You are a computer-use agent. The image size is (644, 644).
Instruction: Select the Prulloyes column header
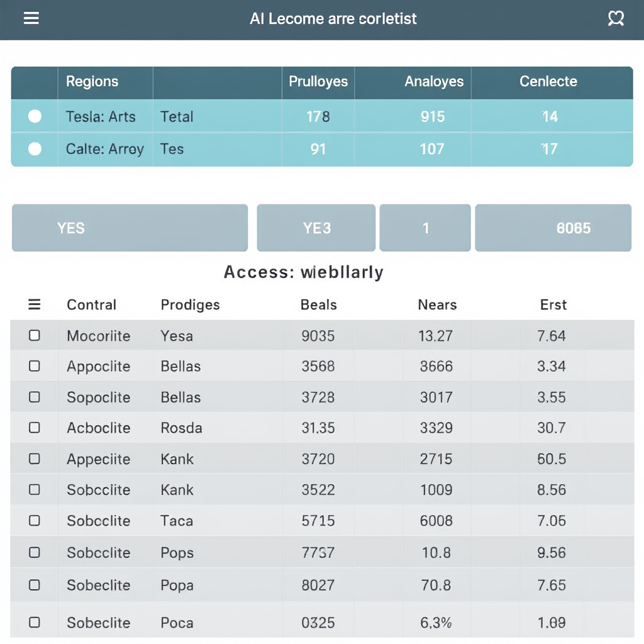point(318,82)
